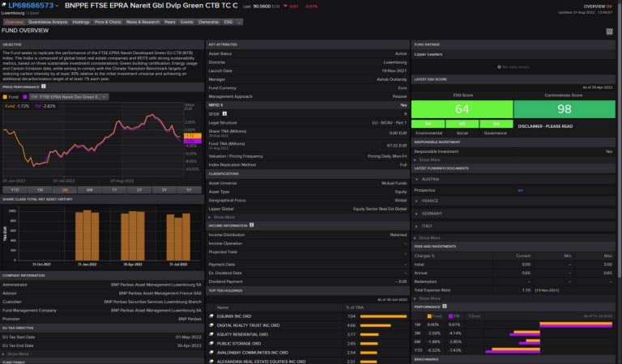The height and width of the screenshot is (364, 622).
Task: Open the SFDR info icon
Action: pos(224,114)
